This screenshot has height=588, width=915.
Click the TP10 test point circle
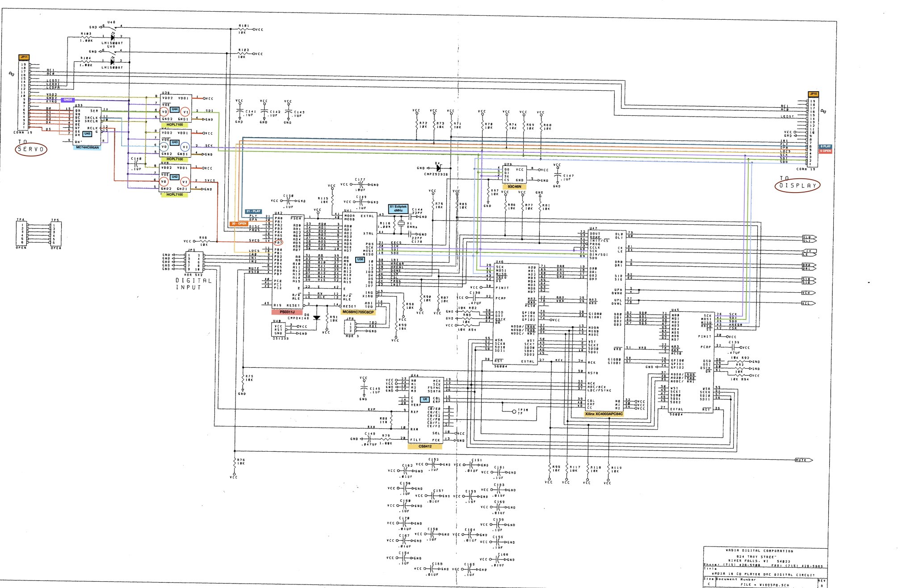click(x=514, y=412)
